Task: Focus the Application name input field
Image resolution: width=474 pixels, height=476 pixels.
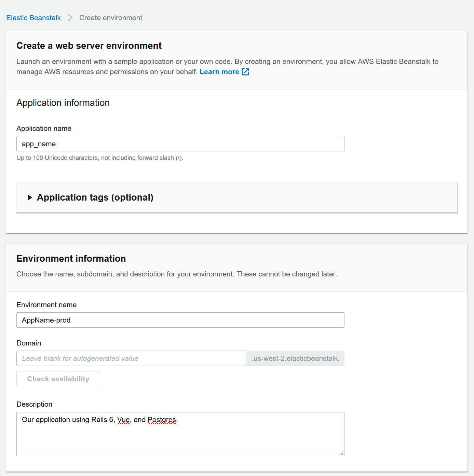Action: (180, 144)
